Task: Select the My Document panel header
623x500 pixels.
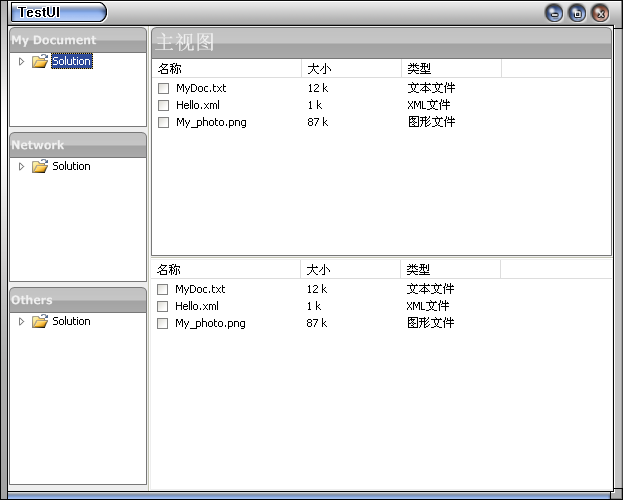Action: coord(78,40)
